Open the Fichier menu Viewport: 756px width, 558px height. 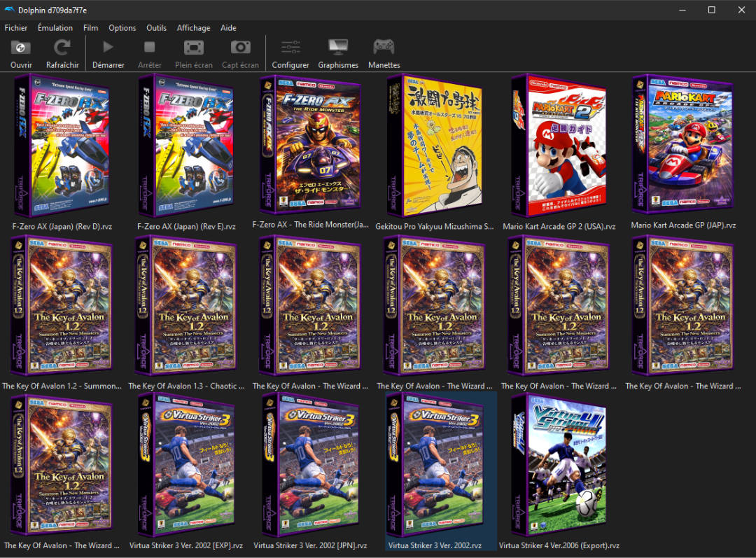pos(16,28)
